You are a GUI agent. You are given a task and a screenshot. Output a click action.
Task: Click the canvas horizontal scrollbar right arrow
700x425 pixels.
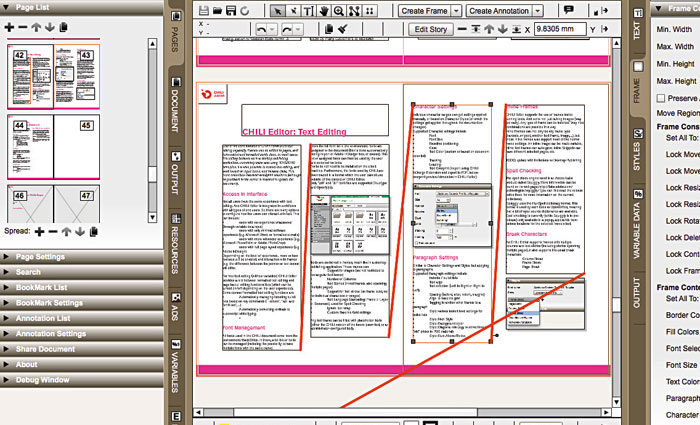point(606,412)
